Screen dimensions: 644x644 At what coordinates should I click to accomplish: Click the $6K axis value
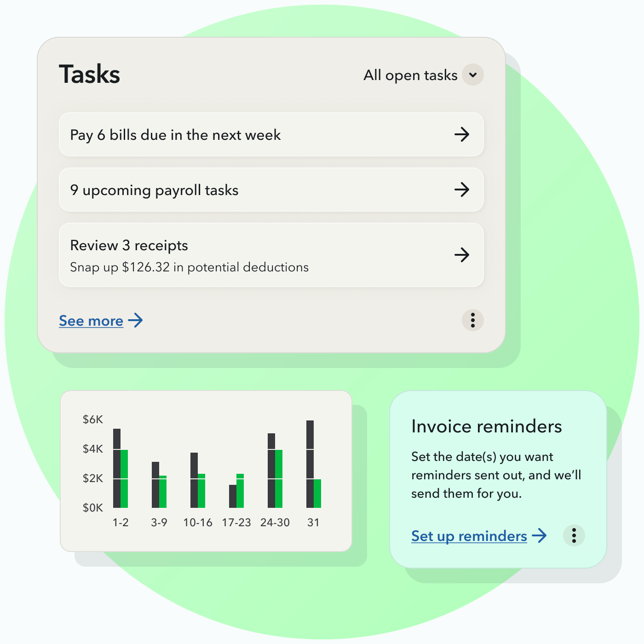93,420
